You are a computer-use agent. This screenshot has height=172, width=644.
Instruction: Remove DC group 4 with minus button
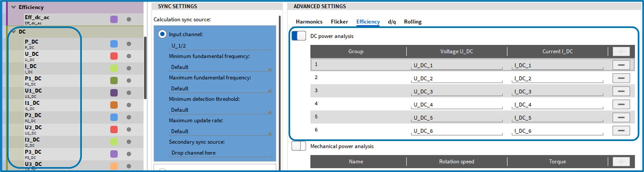[x=621, y=104]
